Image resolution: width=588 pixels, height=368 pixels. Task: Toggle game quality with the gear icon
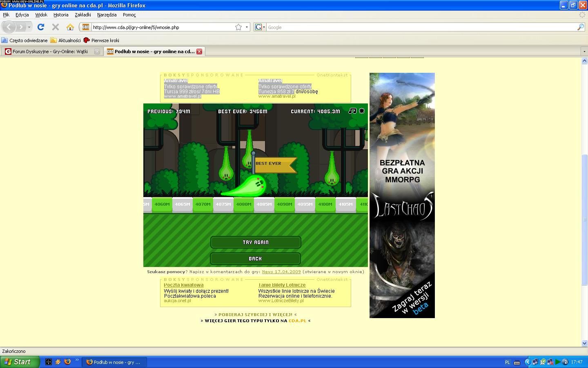pyautogui.click(x=362, y=111)
